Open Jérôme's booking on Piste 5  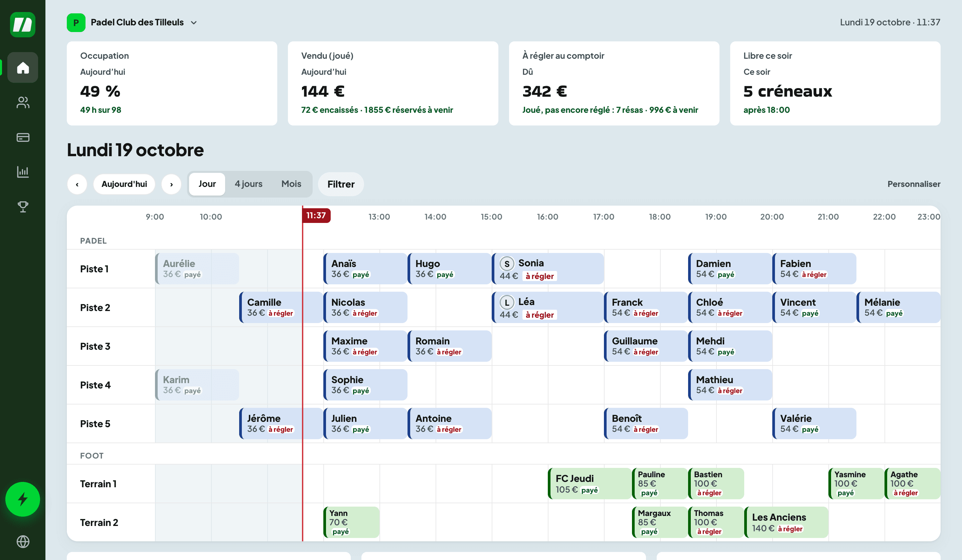pos(281,424)
